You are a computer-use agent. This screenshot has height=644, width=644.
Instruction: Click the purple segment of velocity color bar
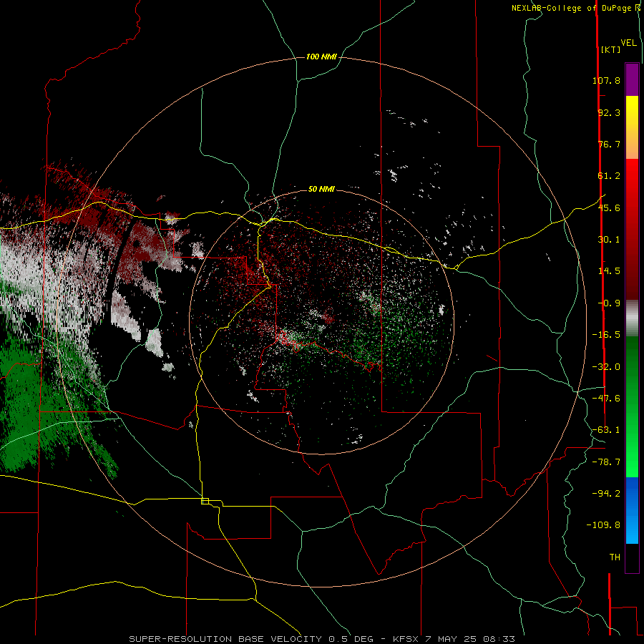click(x=632, y=79)
